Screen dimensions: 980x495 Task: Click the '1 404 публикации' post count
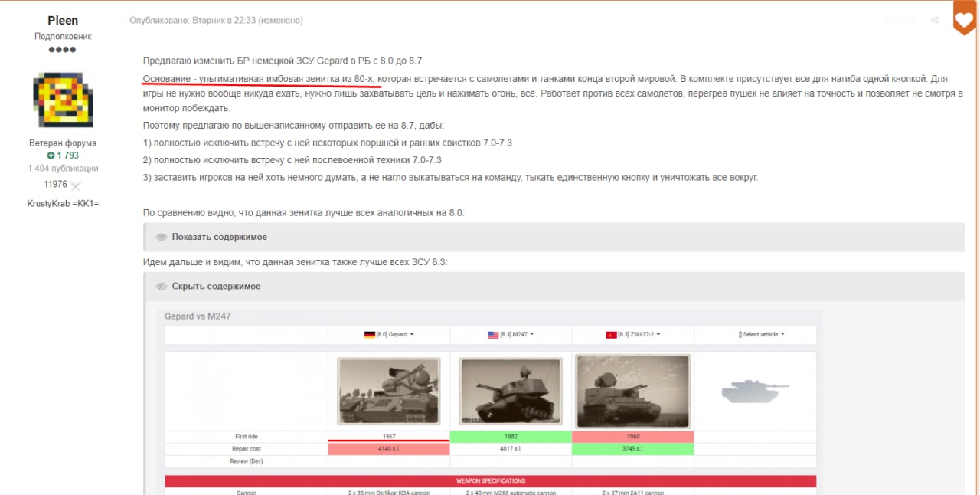(63, 169)
